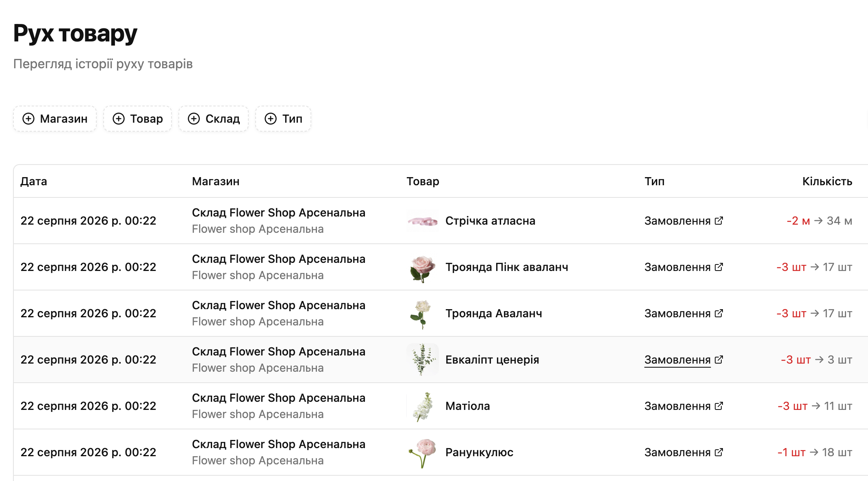Image resolution: width=868 pixels, height=481 pixels.
Task: Open the Стрічка атласна ribbon thumbnail
Action: (423, 221)
